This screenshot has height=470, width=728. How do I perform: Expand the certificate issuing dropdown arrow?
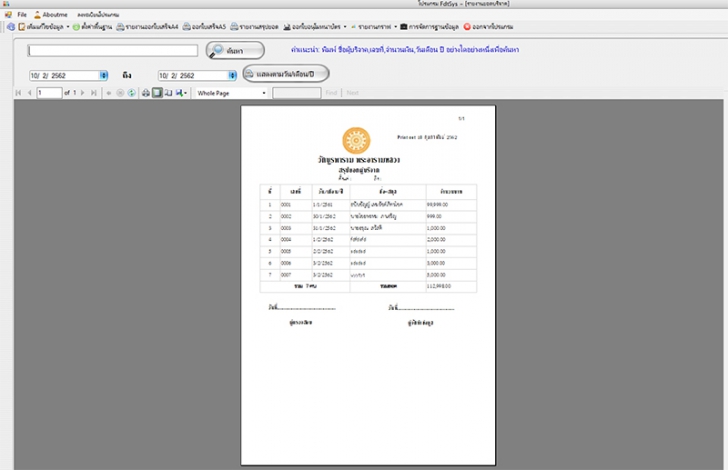point(345,27)
